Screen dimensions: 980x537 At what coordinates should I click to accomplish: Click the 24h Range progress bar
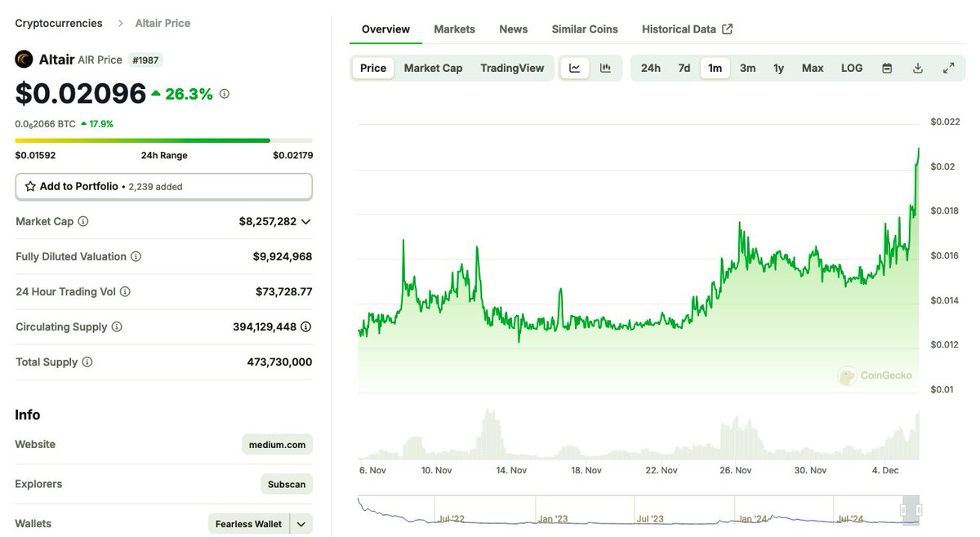(163, 140)
